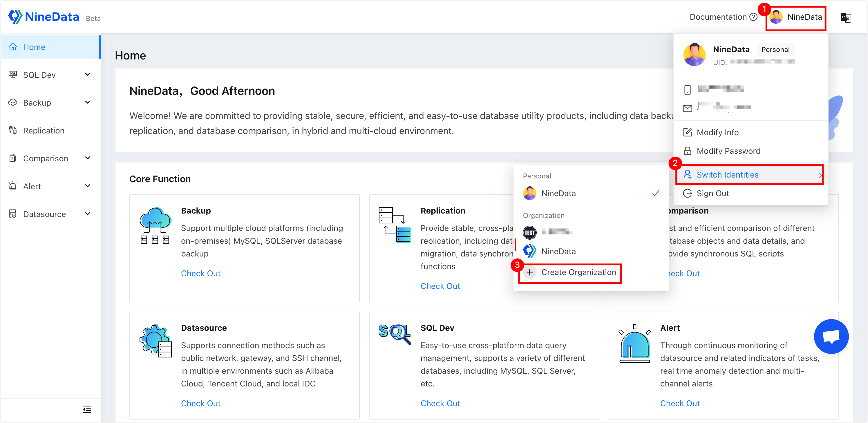Click the Beta label next to the logo

(x=93, y=19)
